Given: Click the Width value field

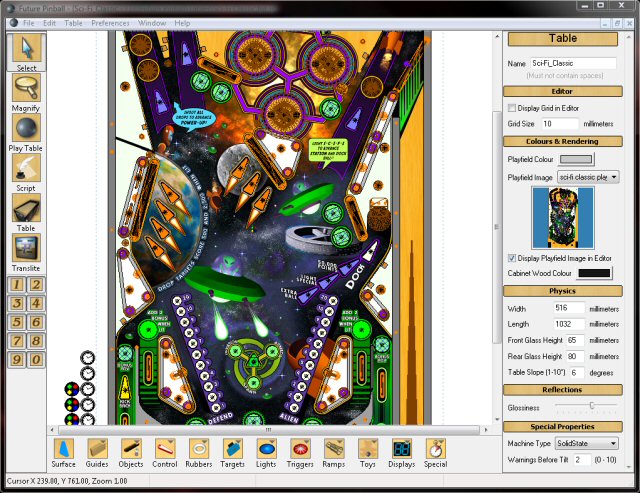Looking at the screenshot, I should 569,308.
